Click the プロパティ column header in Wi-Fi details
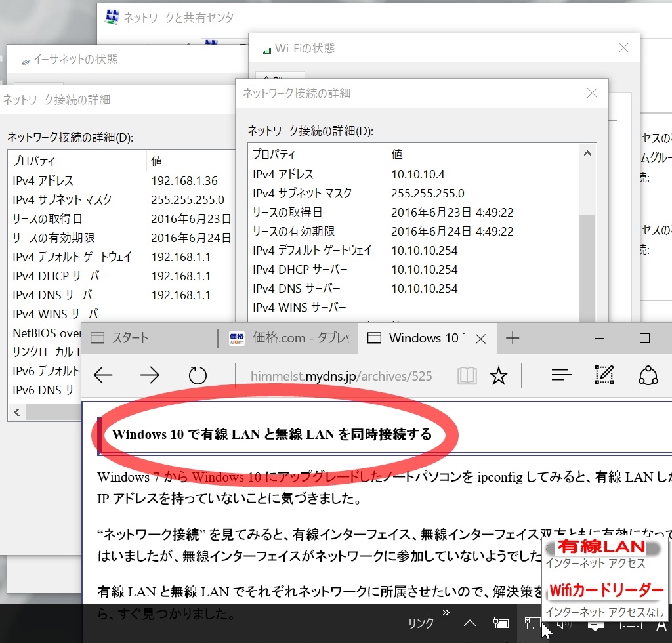672x643 pixels. [x=318, y=154]
